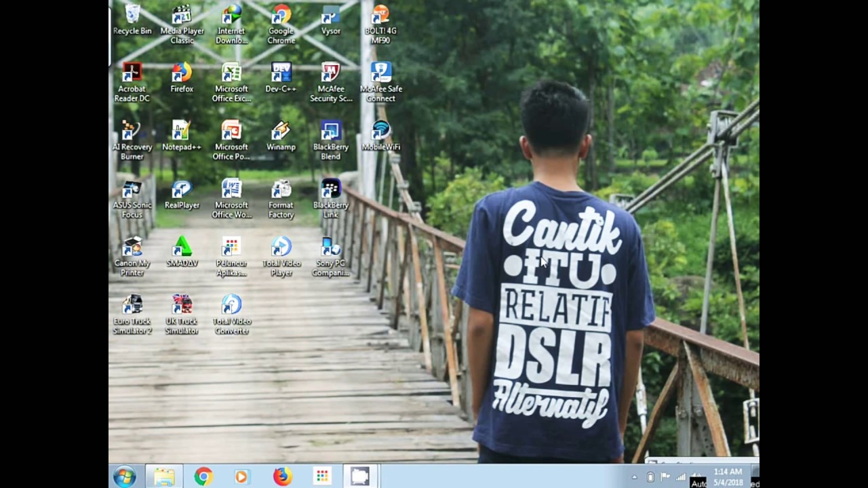Select the Format Factory shortcut

281,199
